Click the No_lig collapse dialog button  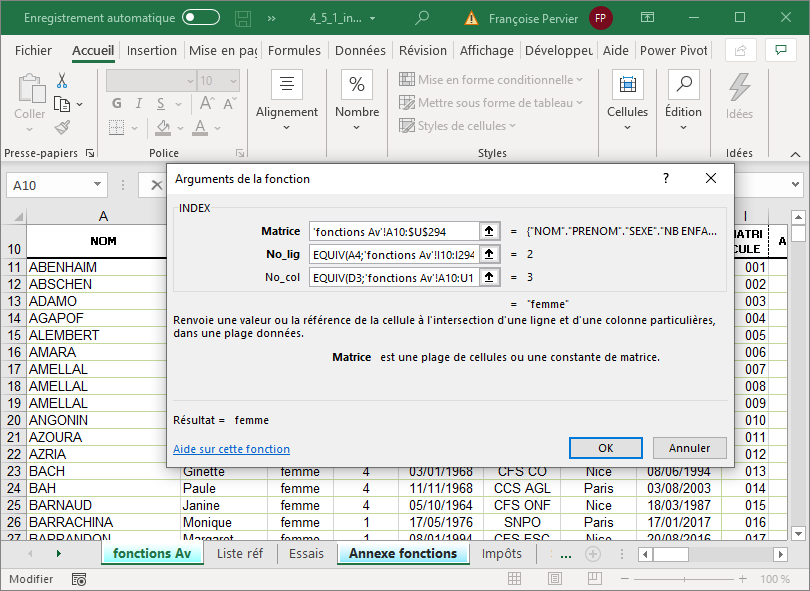click(489, 254)
